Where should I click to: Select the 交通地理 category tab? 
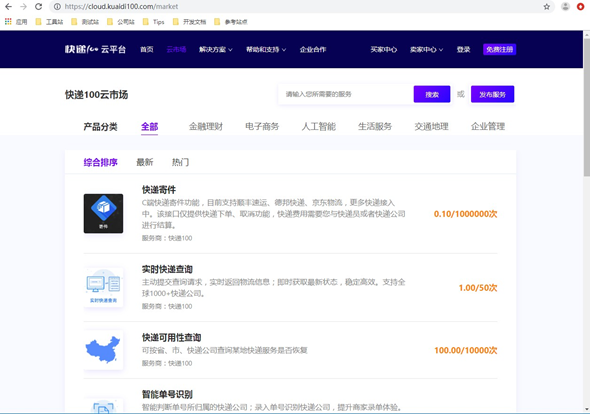click(432, 126)
